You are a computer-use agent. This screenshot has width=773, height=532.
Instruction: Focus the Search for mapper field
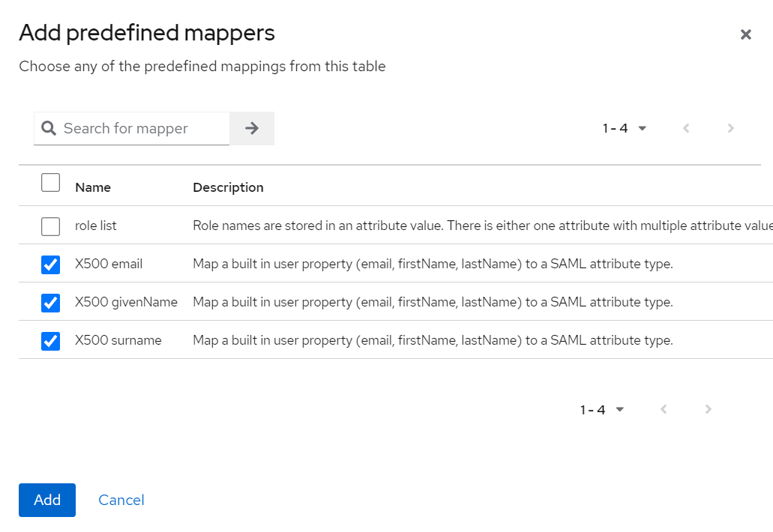pos(142,128)
